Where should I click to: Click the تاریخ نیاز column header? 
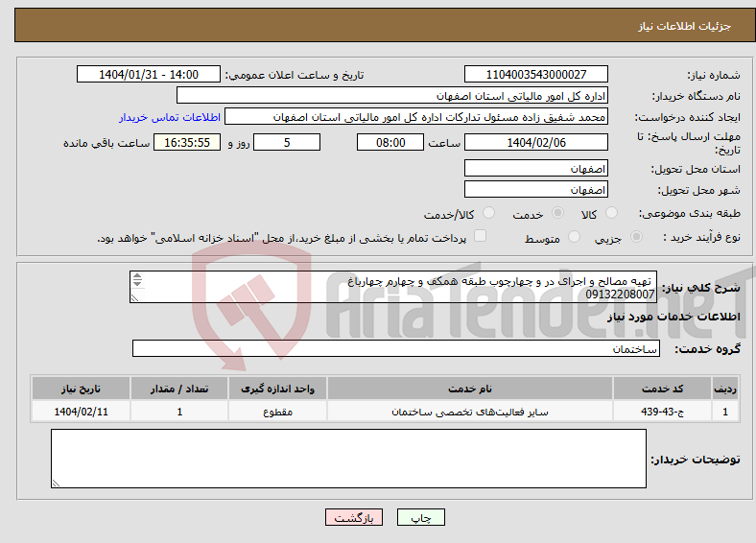(81, 389)
